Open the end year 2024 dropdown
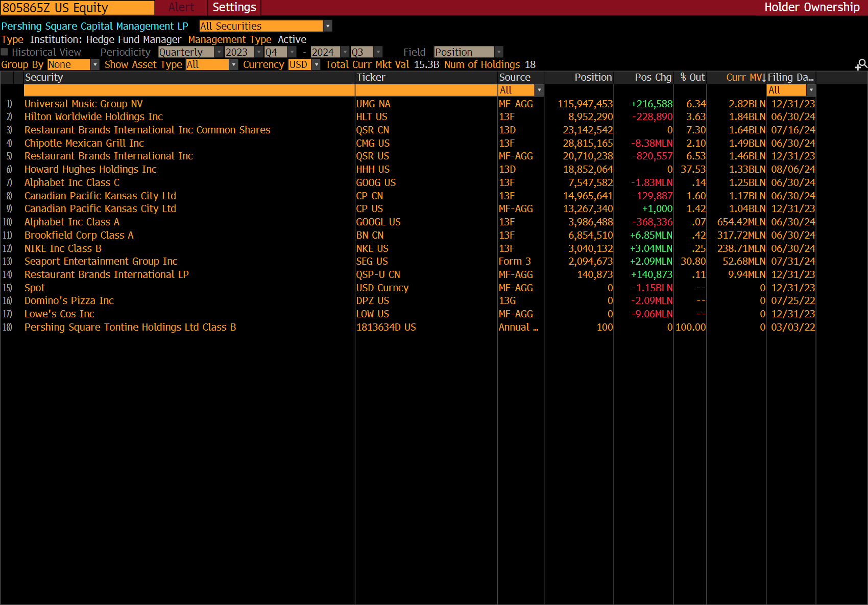This screenshot has height=605, width=868. click(330, 52)
